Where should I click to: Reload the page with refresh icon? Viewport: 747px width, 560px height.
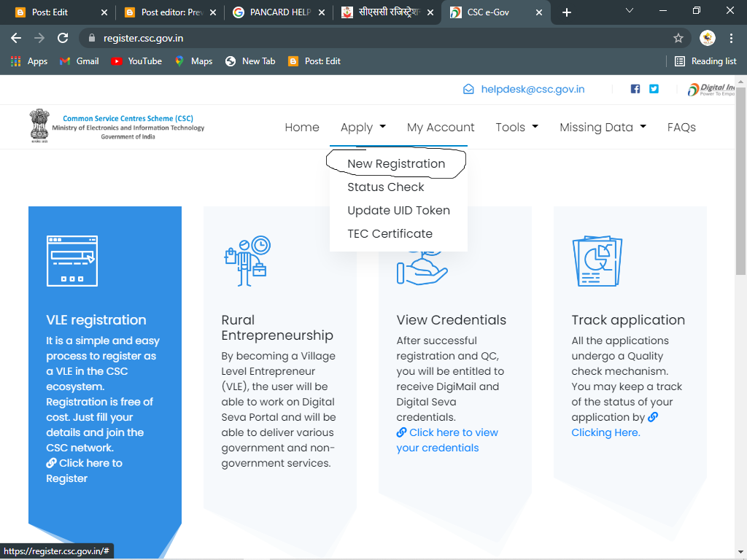(x=63, y=38)
